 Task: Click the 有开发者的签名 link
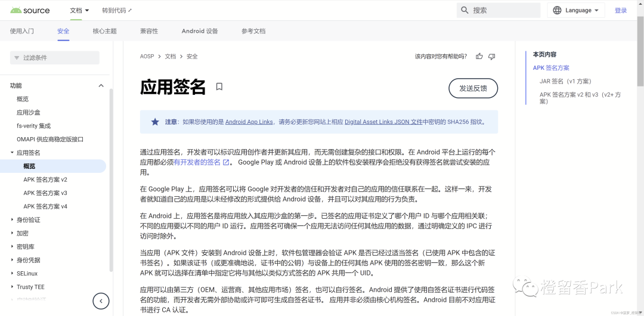(x=197, y=162)
